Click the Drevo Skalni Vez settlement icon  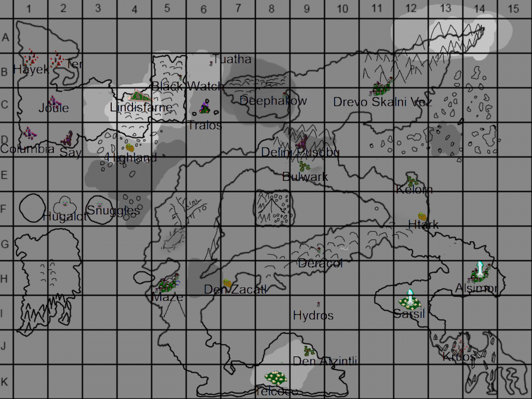pyautogui.click(x=381, y=89)
